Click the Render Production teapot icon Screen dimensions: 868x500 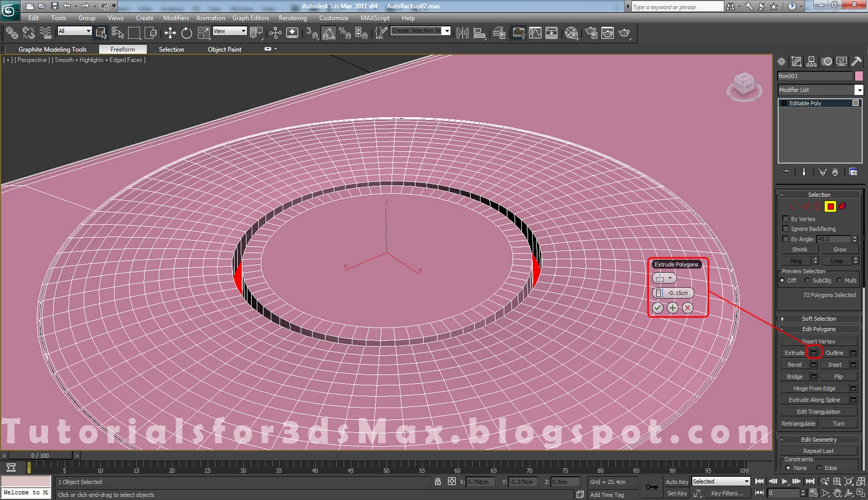[x=624, y=33]
